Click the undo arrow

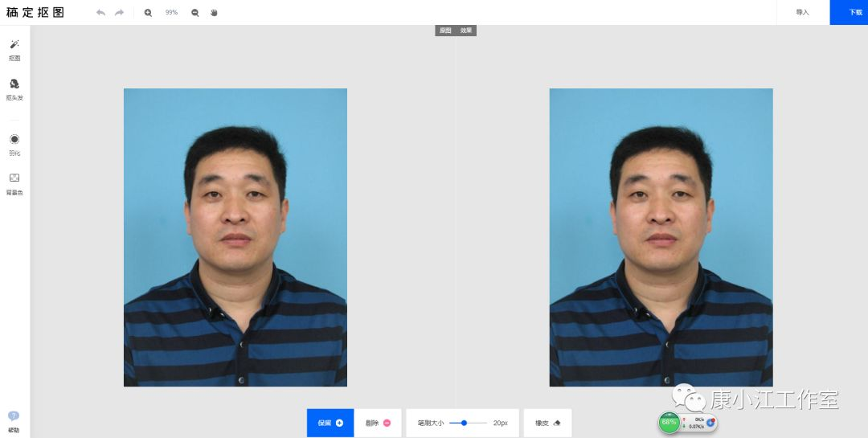tap(100, 13)
